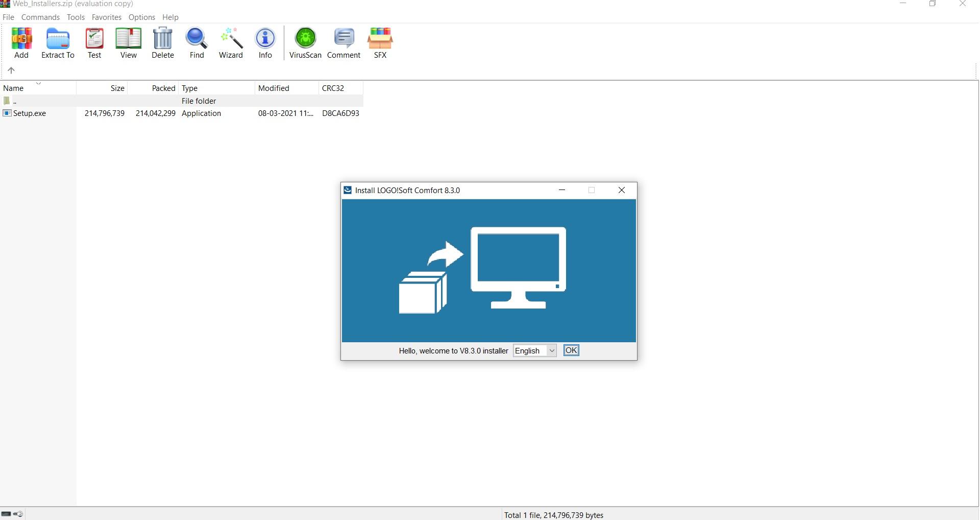Sort files by Size column
The image size is (980, 520).
pos(102,88)
